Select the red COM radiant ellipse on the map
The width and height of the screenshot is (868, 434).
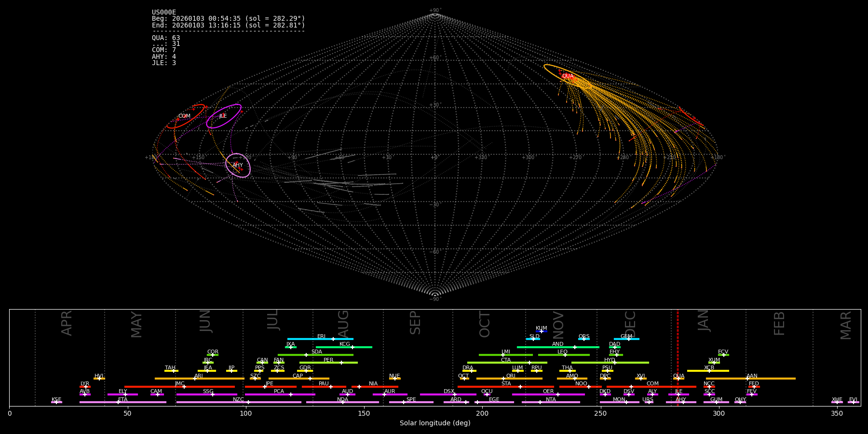click(x=185, y=116)
